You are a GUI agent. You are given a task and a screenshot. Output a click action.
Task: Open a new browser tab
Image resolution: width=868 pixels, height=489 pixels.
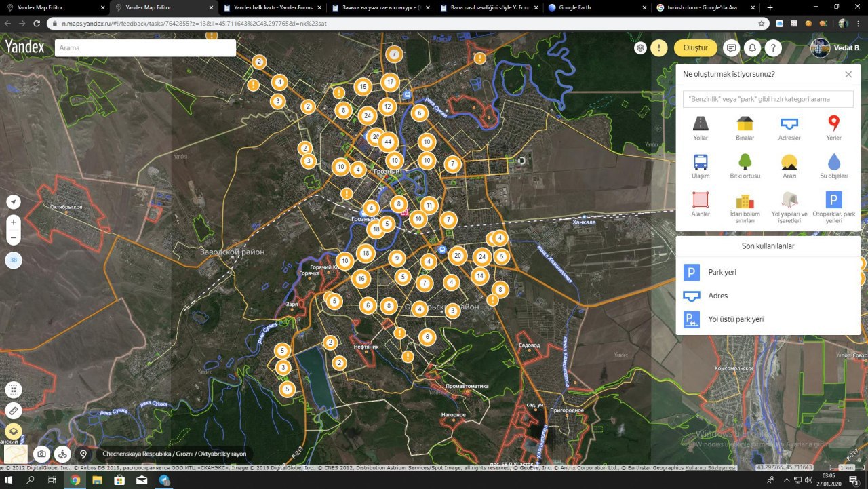pos(770,7)
